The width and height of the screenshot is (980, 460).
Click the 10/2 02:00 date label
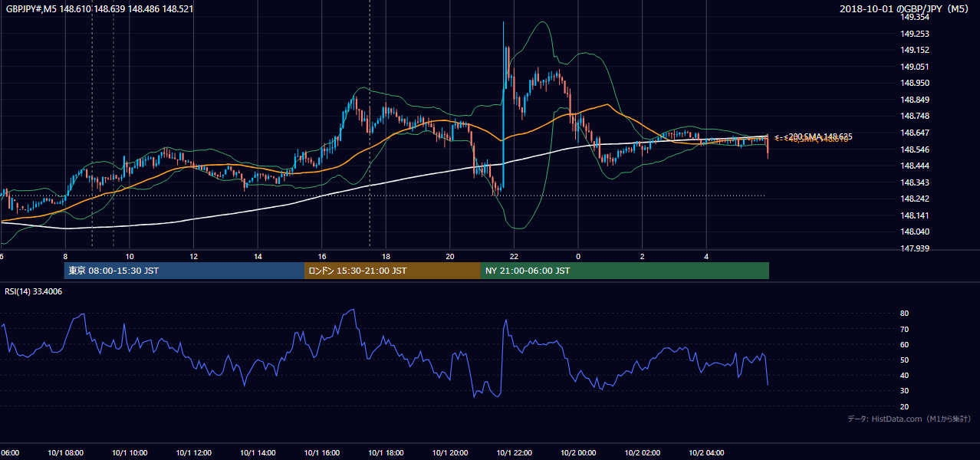(x=642, y=453)
